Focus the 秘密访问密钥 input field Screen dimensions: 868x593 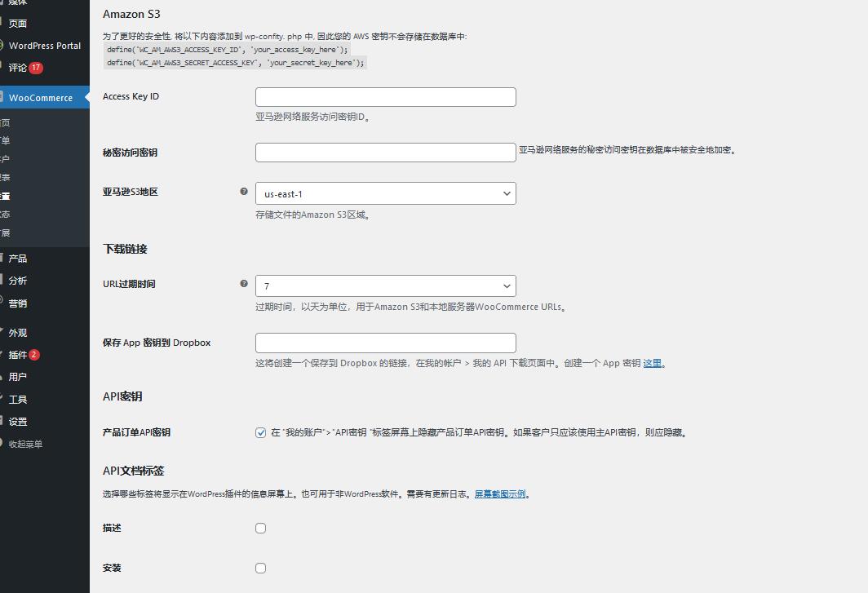coord(385,153)
